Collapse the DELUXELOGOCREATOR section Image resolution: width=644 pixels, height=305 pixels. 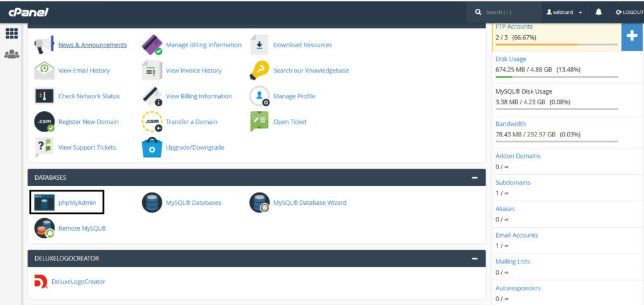[475, 258]
